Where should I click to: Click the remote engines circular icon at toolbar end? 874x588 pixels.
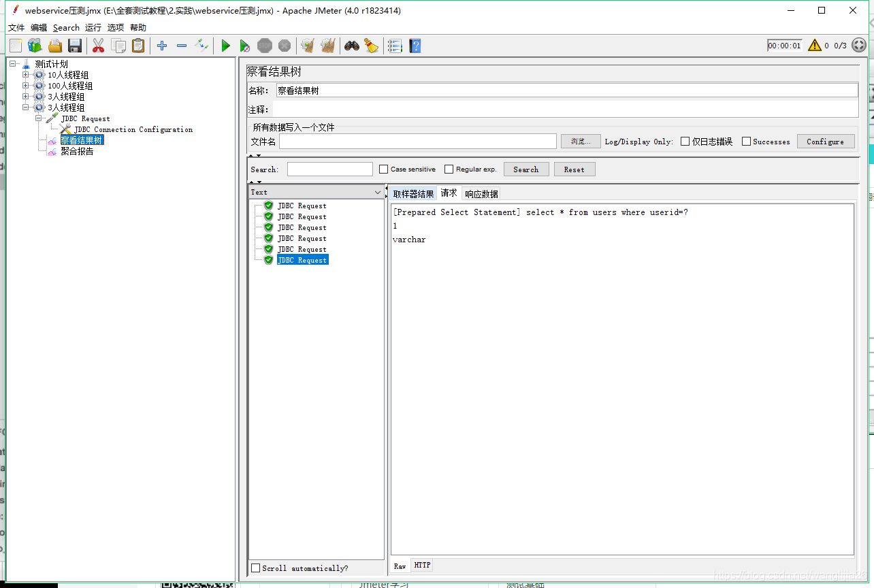pos(859,46)
